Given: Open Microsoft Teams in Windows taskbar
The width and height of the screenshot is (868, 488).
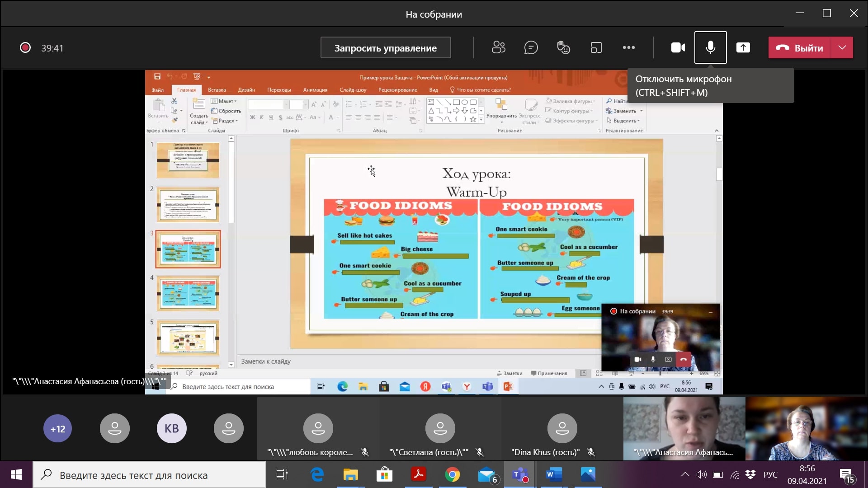Looking at the screenshot, I should (x=520, y=474).
